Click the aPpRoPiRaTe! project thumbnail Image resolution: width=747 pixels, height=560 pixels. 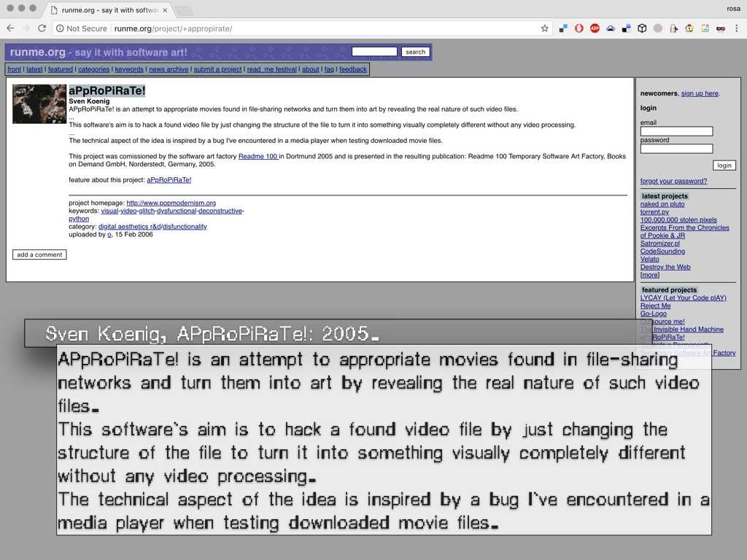coord(39,104)
